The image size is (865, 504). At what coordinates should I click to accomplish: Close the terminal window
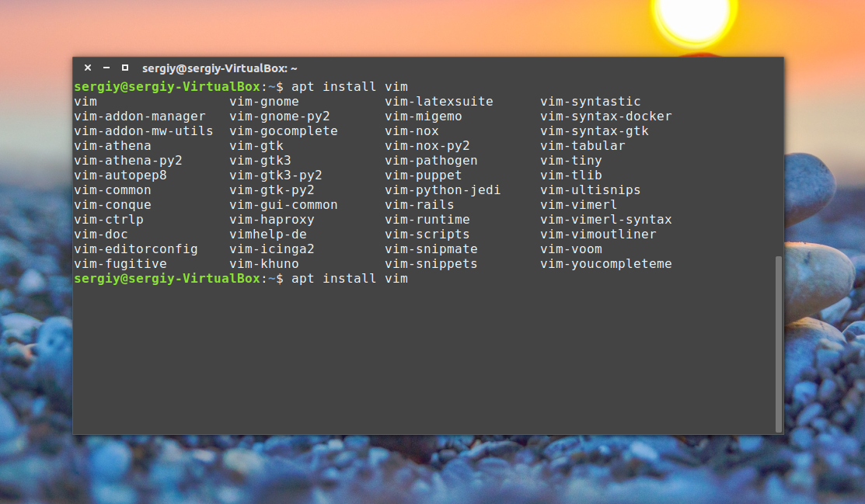(x=88, y=68)
